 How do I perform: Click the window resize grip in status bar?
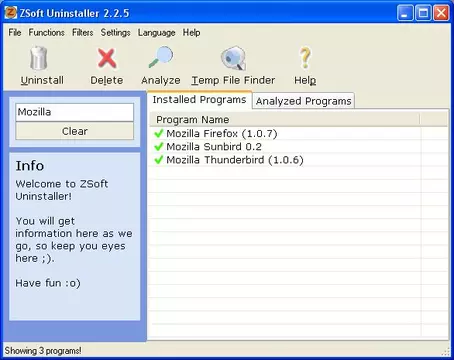pos(447,352)
